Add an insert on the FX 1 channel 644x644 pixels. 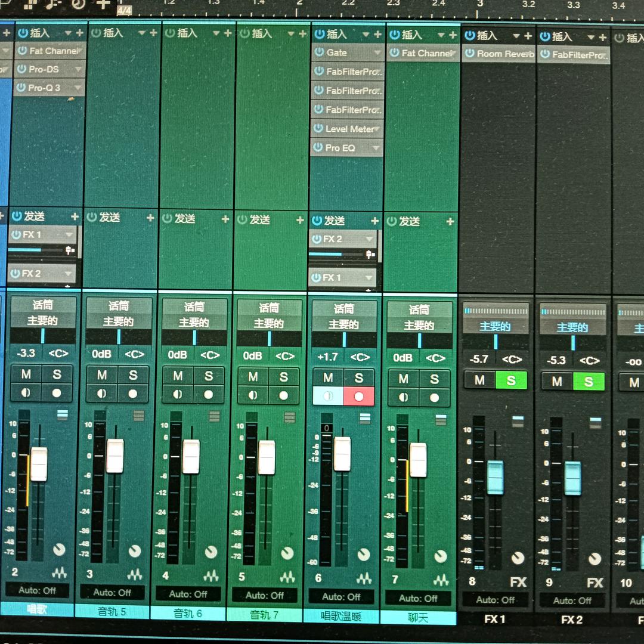[x=528, y=36]
